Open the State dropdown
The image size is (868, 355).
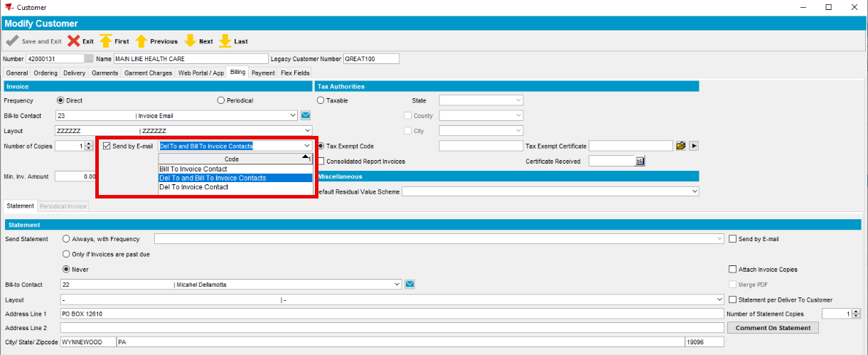[518, 100]
